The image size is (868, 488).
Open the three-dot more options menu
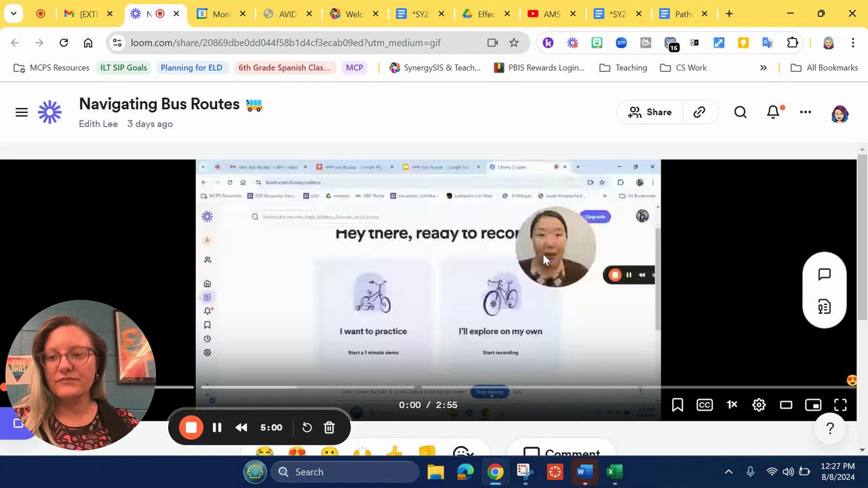pyautogui.click(x=806, y=113)
